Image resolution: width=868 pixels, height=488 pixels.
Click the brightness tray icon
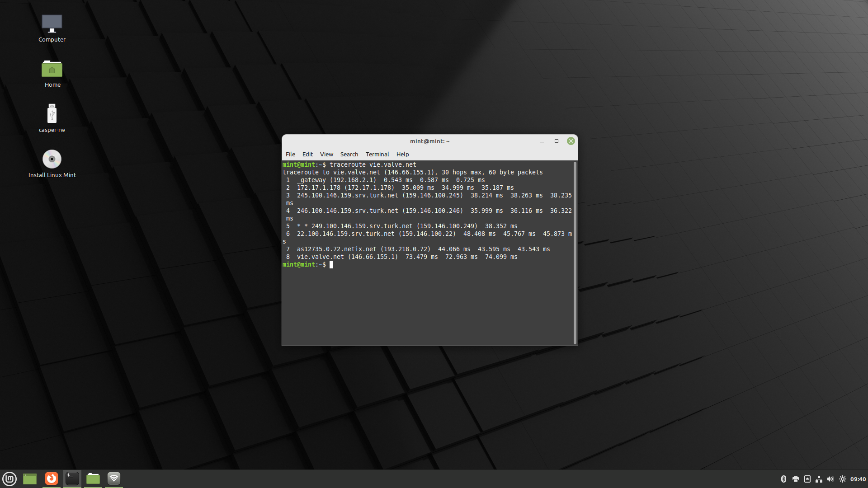coord(843,479)
